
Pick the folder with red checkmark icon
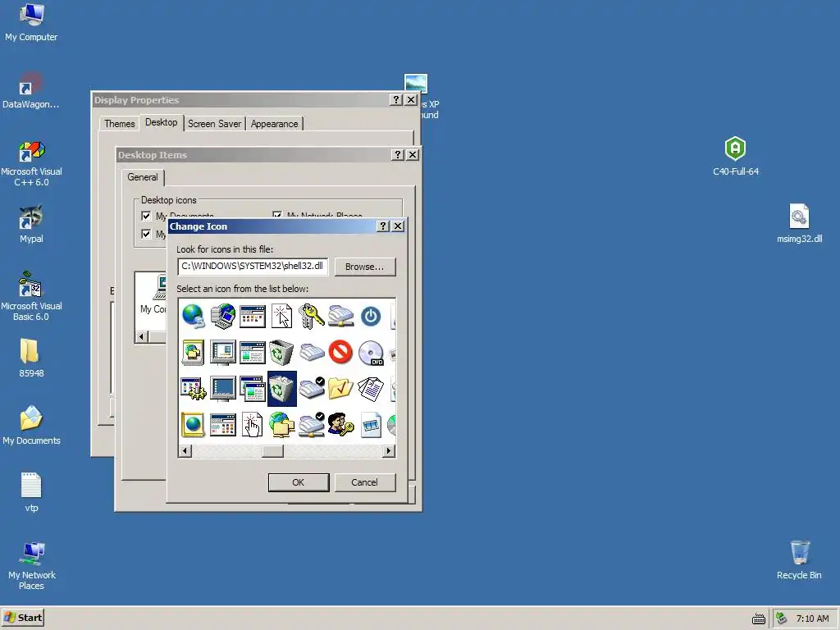pyautogui.click(x=340, y=389)
